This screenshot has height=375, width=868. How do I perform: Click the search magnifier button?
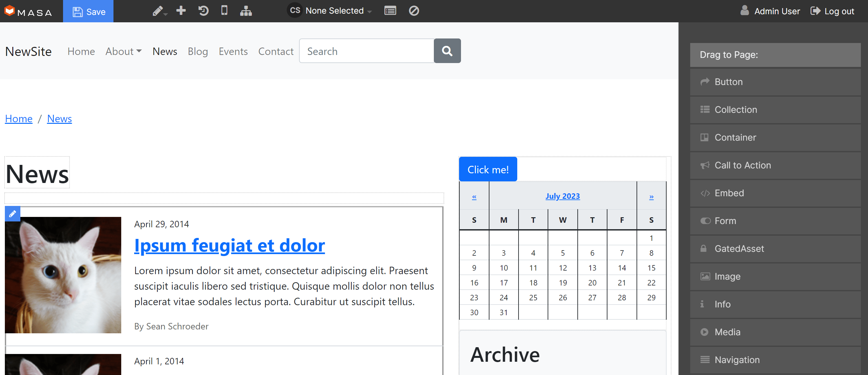point(447,51)
